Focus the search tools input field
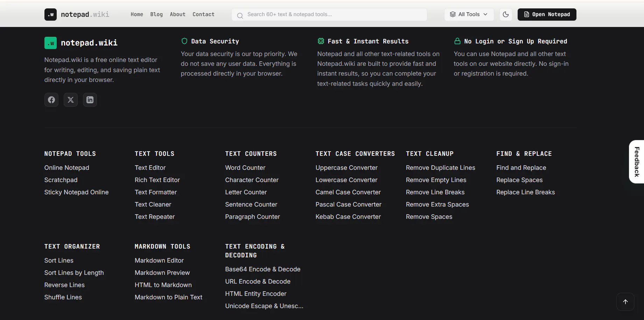This screenshot has height=320, width=644. point(329,14)
